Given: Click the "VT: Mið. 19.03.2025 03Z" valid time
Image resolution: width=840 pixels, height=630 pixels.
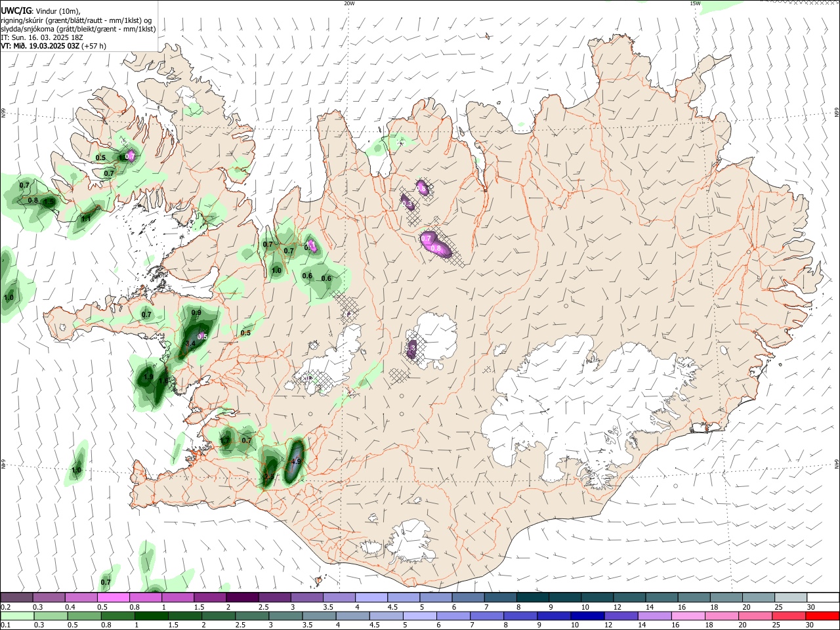Looking at the screenshot, I should pyautogui.click(x=40, y=46).
